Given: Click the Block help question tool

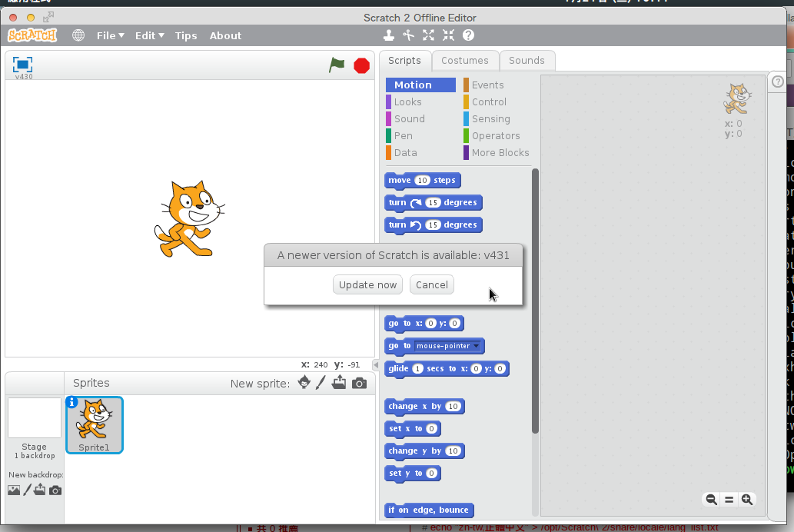Looking at the screenshot, I should click(x=468, y=35).
